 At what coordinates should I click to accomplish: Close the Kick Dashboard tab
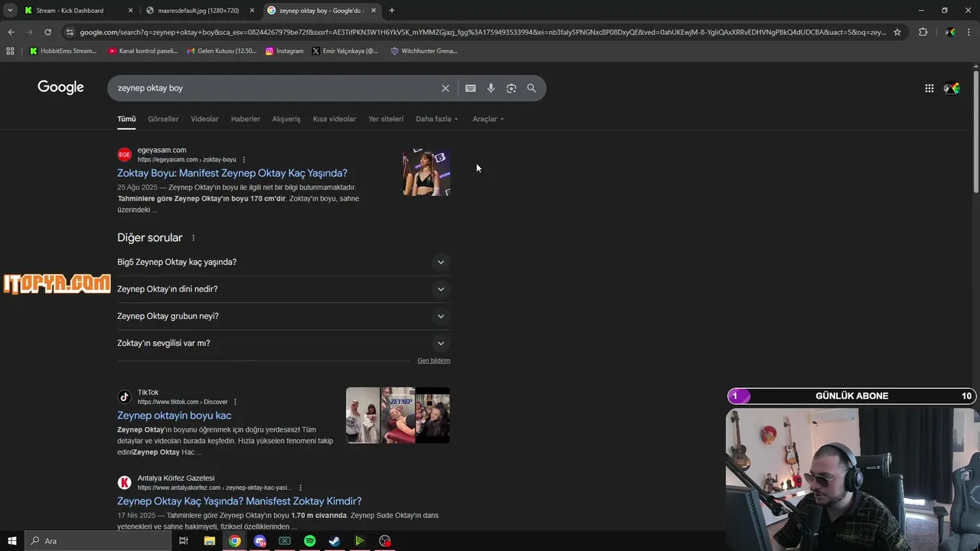(x=130, y=11)
